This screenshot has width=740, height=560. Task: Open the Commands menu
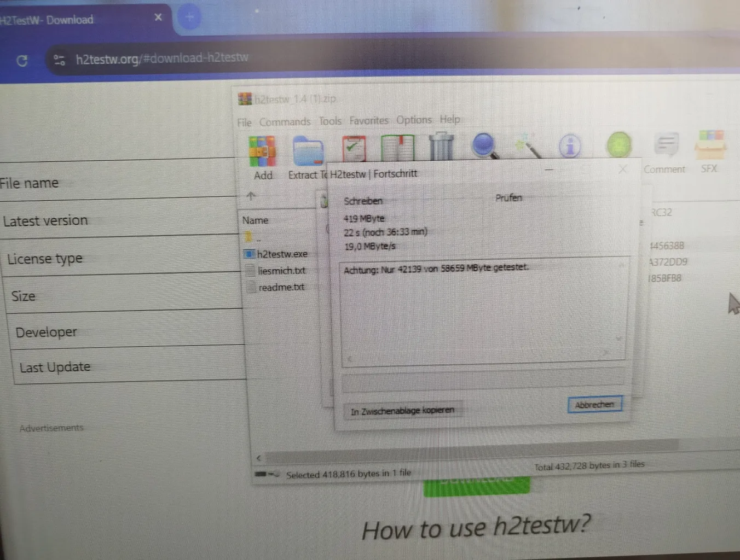[x=285, y=121]
